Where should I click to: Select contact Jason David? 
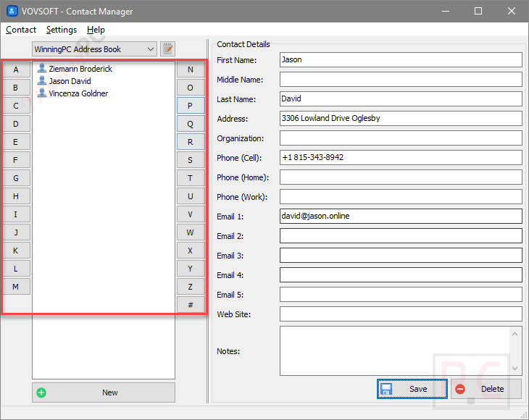pyautogui.click(x=64, y=81)
